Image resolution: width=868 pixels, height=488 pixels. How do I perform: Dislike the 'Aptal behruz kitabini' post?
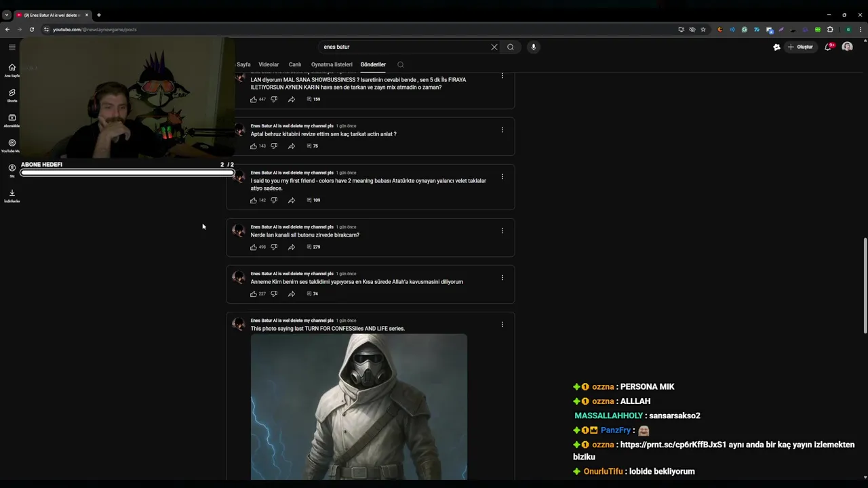pyautogui.click(x=274, y=146)
